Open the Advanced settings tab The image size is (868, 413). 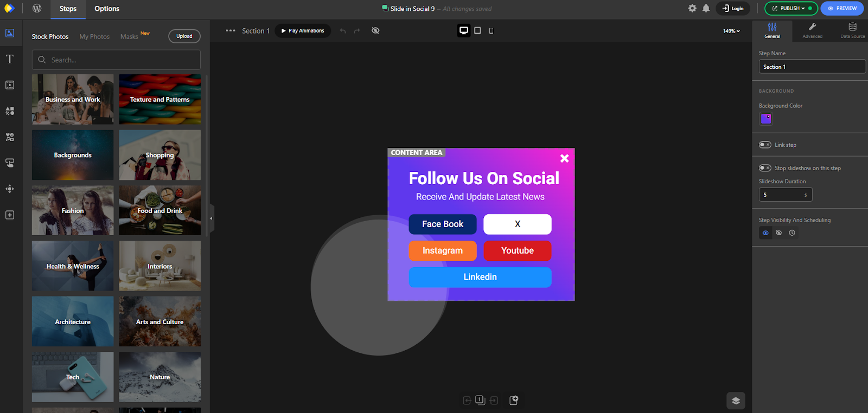[x=812, y=30]
